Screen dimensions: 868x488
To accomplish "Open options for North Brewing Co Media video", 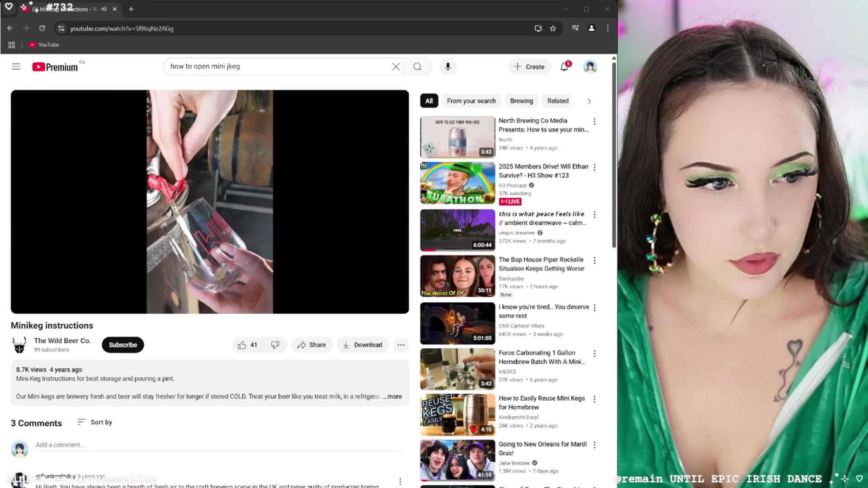I will (594, 122).
